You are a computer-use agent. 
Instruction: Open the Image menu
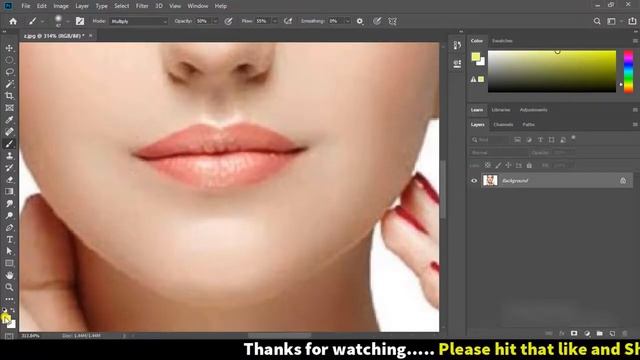coord(61,6)
